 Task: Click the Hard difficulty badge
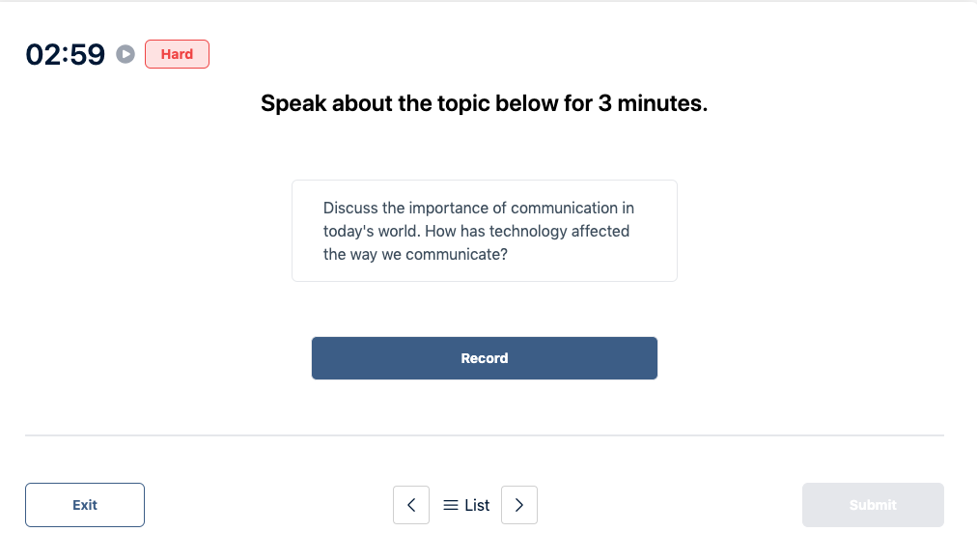177,54
